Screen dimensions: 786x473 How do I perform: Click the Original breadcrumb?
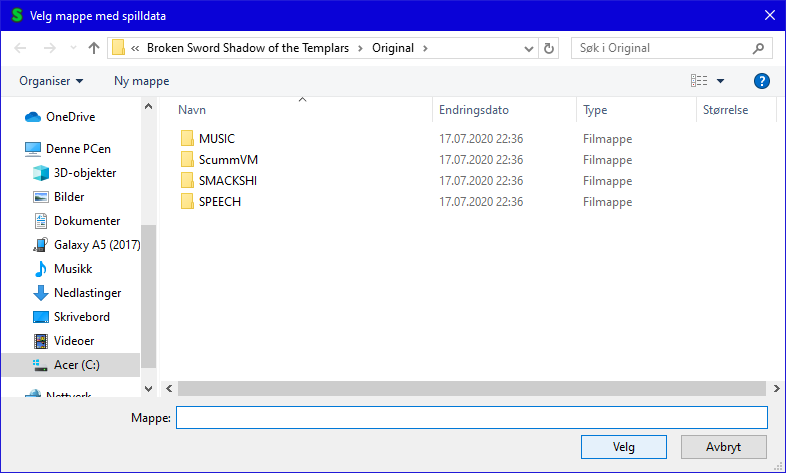coord(393,48)
